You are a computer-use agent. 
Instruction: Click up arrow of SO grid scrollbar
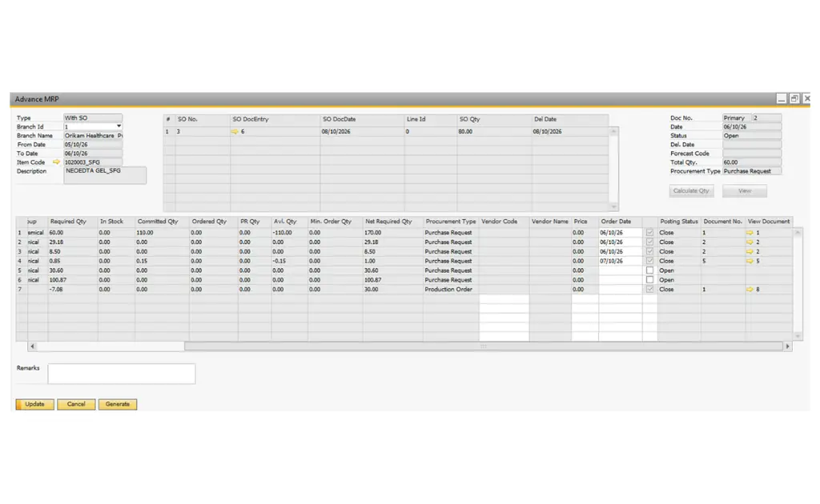[613, 132]
